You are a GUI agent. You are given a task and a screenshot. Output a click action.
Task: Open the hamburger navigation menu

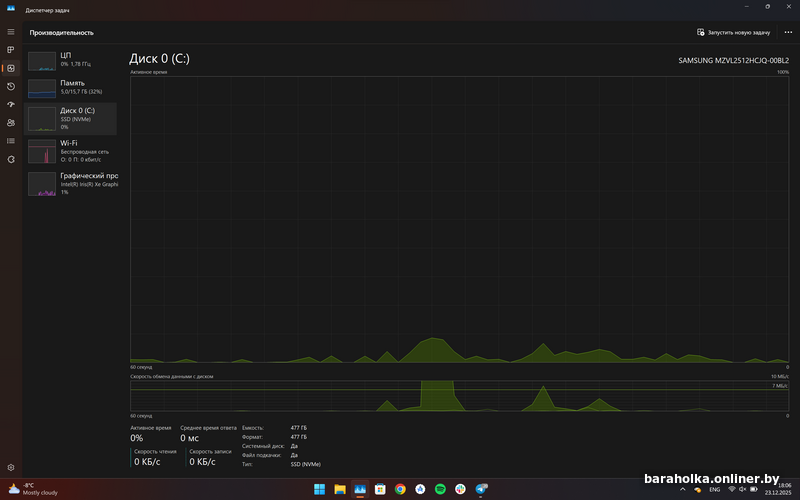click(11, 32)
